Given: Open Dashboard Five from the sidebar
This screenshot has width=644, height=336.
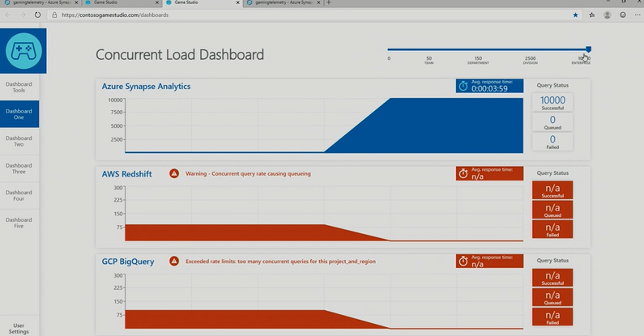Looking at the screenshot, I should point(19,223).
